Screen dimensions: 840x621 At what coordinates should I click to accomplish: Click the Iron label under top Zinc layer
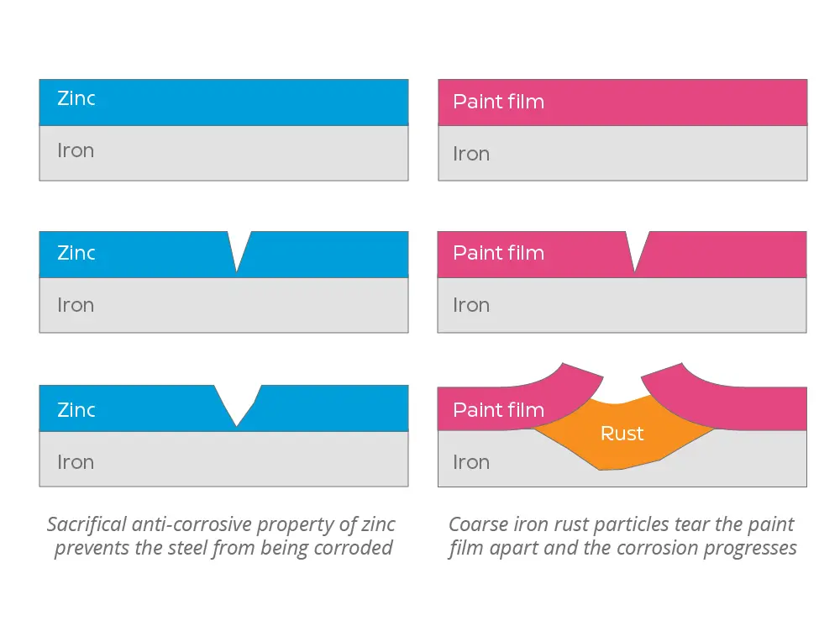click(x=76, y=150)
